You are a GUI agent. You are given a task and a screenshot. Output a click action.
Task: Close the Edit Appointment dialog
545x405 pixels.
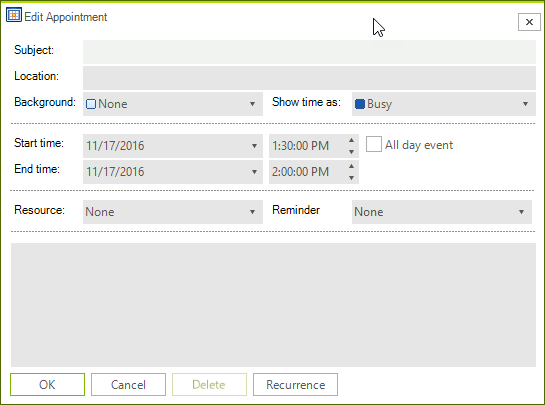tap(529, 22)
